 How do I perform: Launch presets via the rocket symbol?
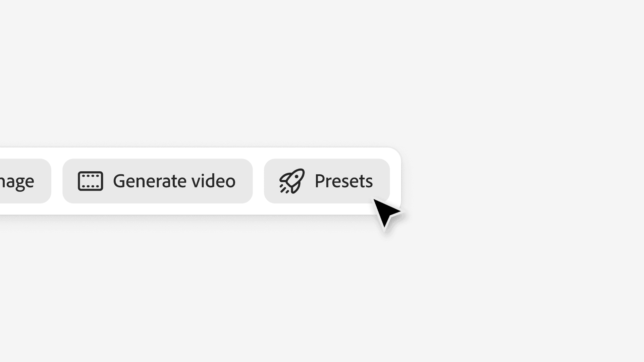(x=292, y=181)
